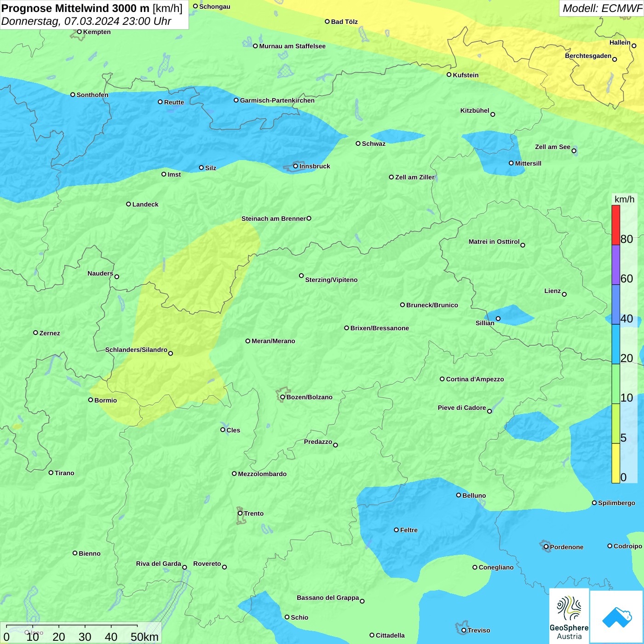The image size is (644, 644).
Task: Click the Bozen/Bolzano city marker circle
Action: 283,397
